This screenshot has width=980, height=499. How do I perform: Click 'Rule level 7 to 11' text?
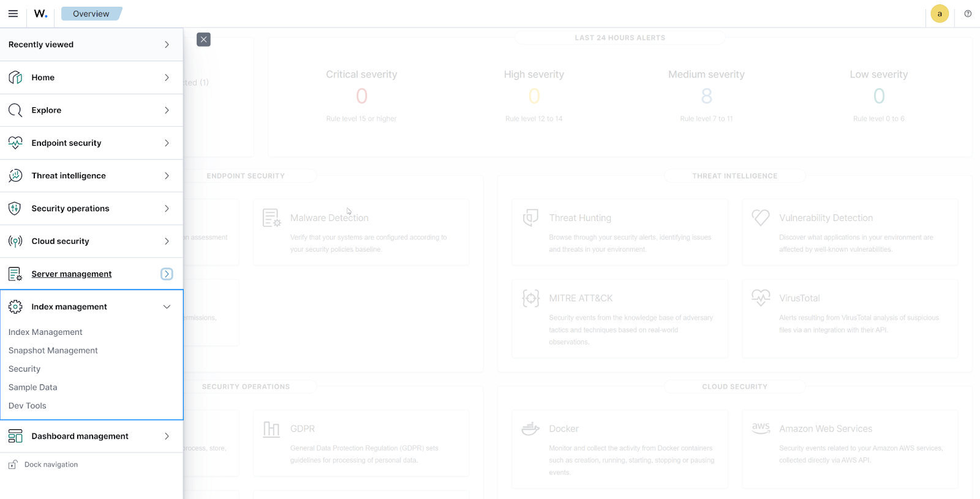point(706,119)
